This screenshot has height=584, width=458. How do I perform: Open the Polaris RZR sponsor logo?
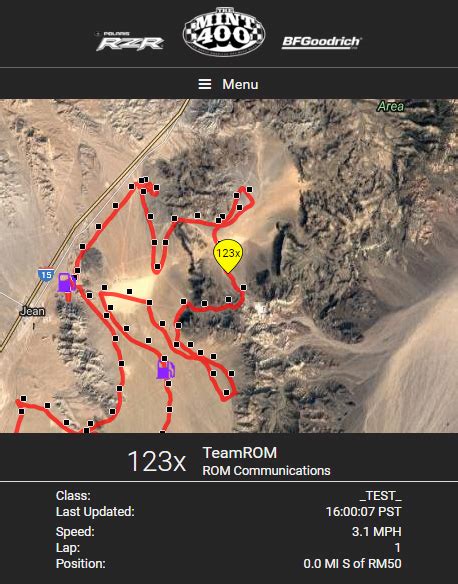[130, 41]
